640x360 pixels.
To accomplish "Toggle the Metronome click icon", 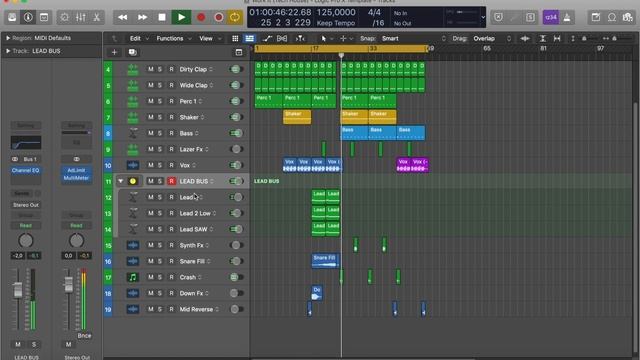I will (567, 17).
